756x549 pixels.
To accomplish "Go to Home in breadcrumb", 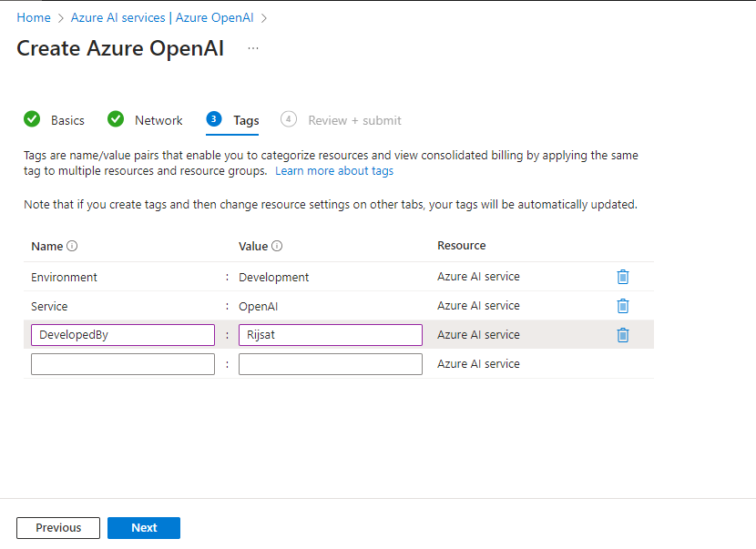I will [34, 18].
